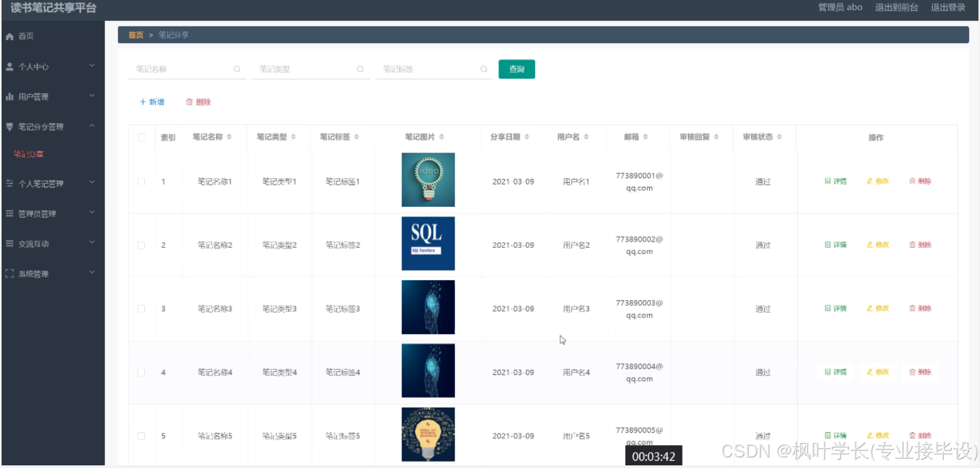Sort by 分享日期 column arrows
The height and width of the screenshot is (468, 980).
tap(526, 137)
